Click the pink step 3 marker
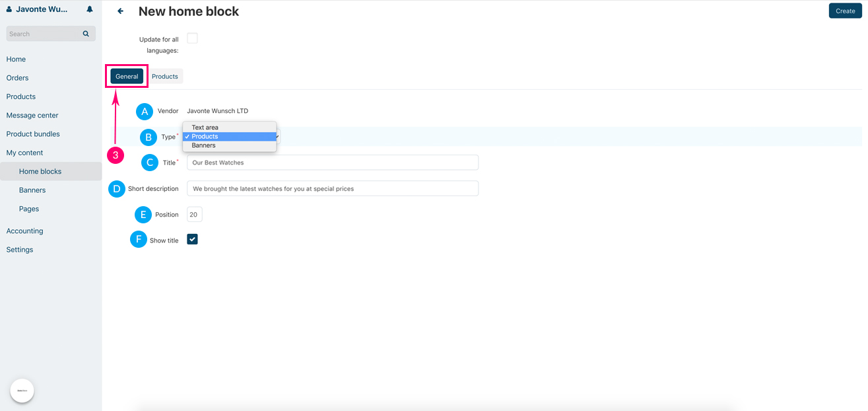 coord(116,155)
